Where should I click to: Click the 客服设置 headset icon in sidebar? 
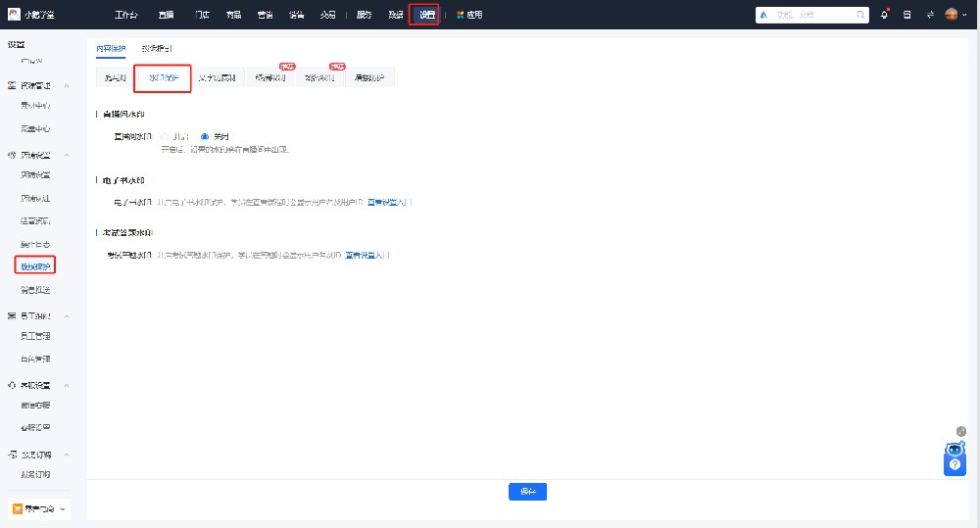coord(11,386)
